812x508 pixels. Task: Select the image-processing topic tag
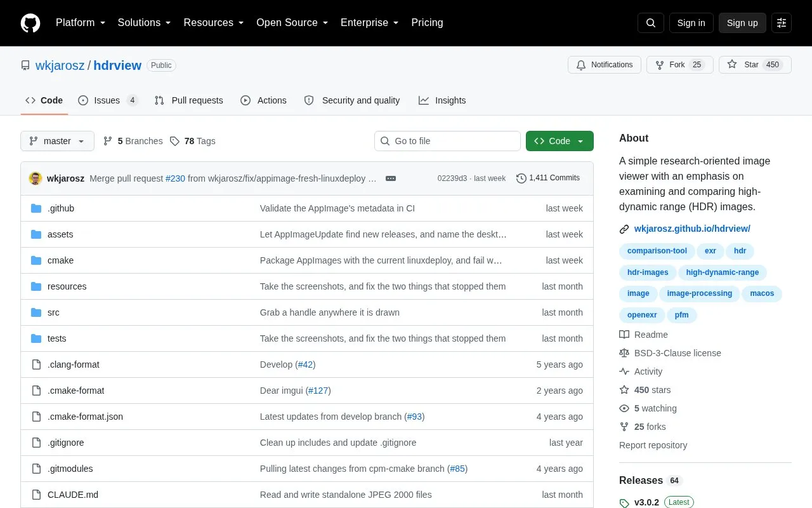[700, 293]
